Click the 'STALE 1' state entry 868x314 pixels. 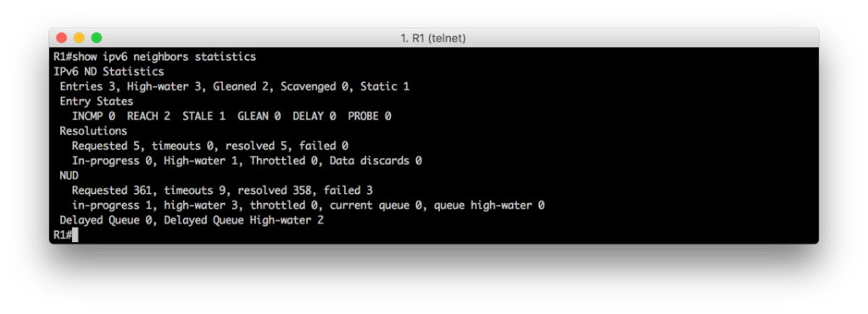click(203, 116)
